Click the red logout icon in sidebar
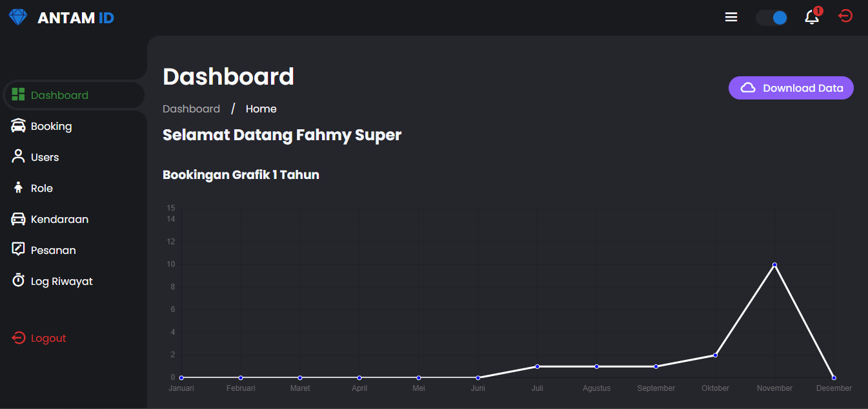Image resolution: width=868 pixels, height=409 pixels. click(17, 337)
